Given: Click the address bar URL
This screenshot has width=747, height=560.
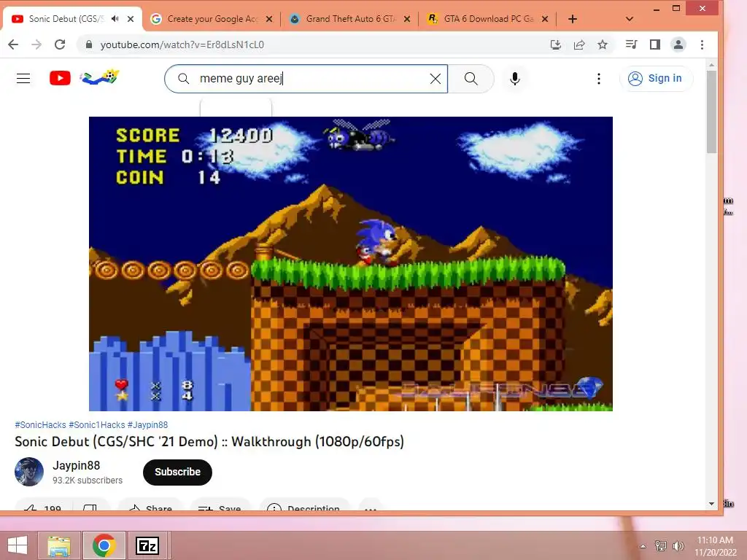Looking at the screenshot, I should click(x=182, y=44).
